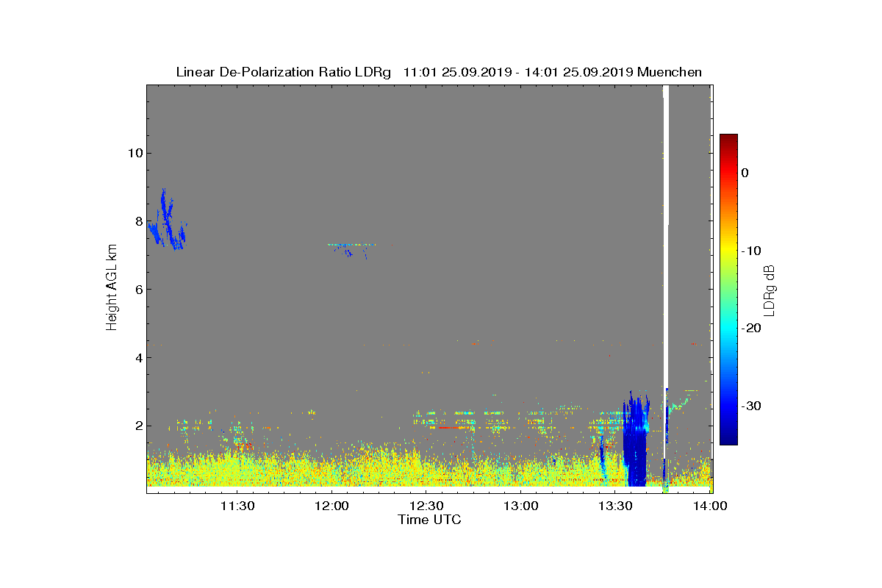Image resolution: width=882 pixels, height=588 pixels.
Task: Click the 2 km height tick label
Action: coord(137,426)
